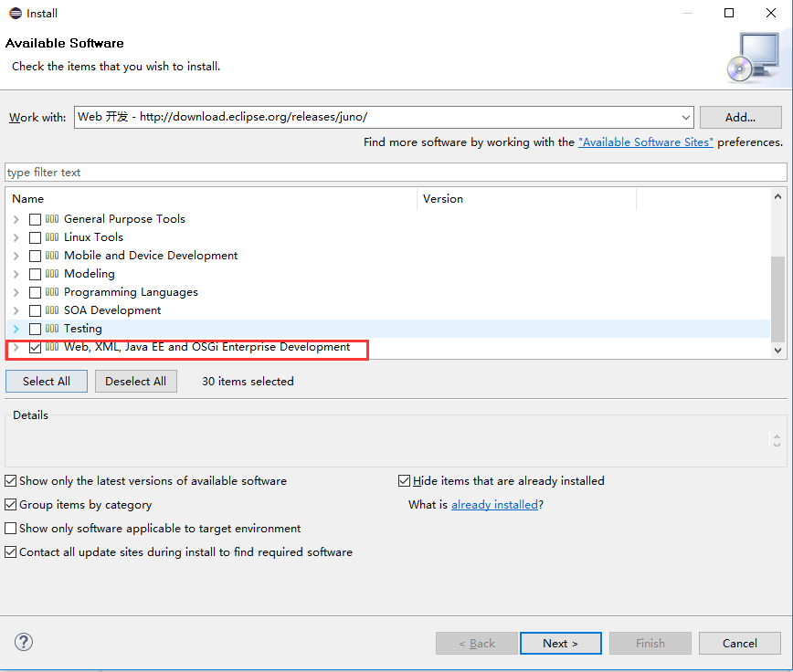Click the Web, XML, Java EE category icon

tap(52, 347)
